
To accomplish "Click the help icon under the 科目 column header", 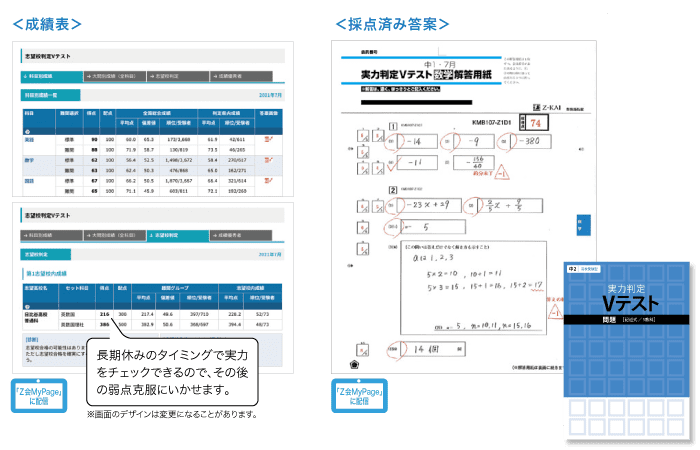I will [x=27, y=132].
